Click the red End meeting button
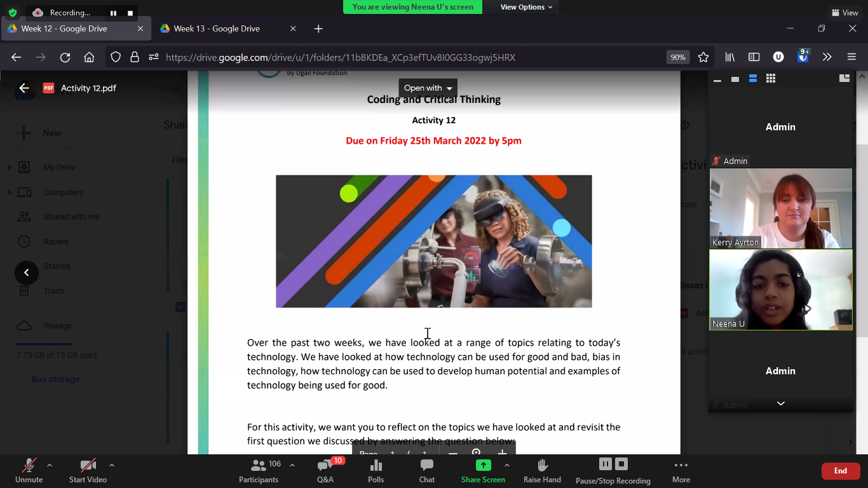Image resolution: width=868 pixels, height=488 pixels. coord(840,471)
